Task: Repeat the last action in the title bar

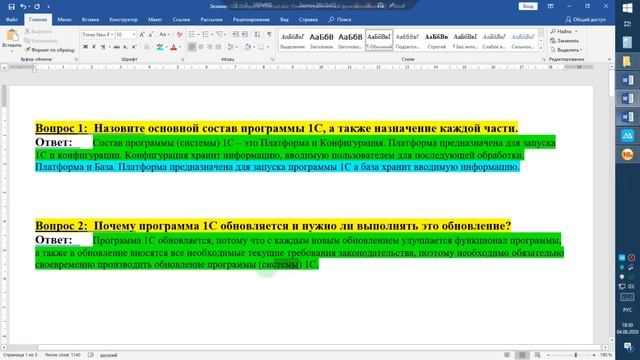Action: click(37, 6)
